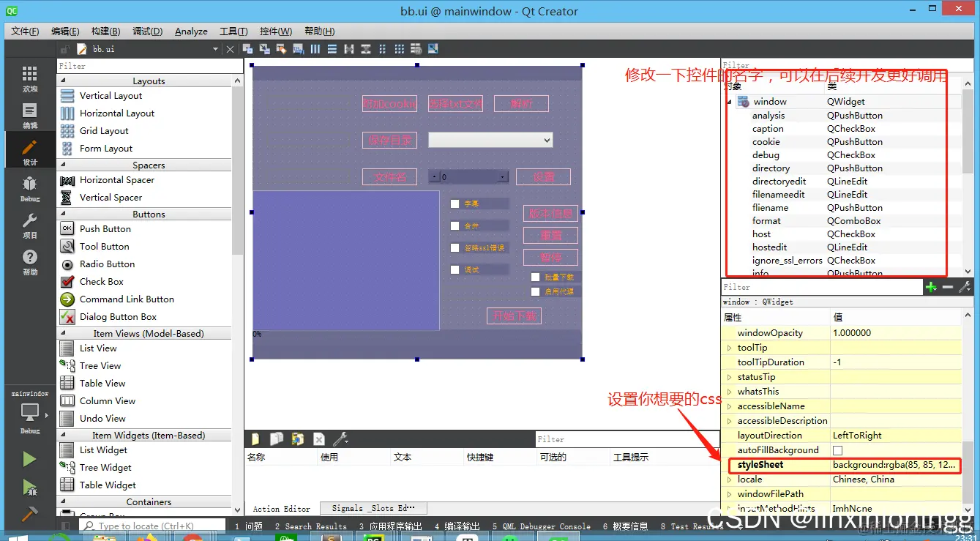
Task: Click the Break Layout toolbar icon
Action: pos(416,49)
